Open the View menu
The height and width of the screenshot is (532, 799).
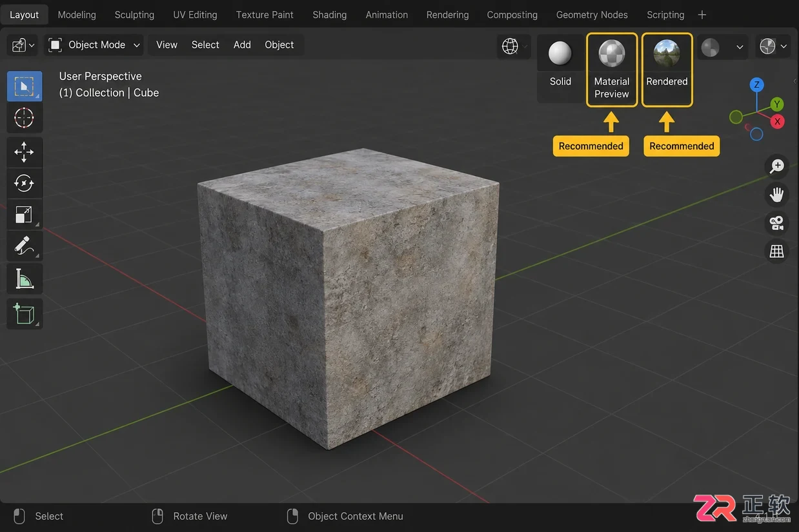click(x=167, y=44)
